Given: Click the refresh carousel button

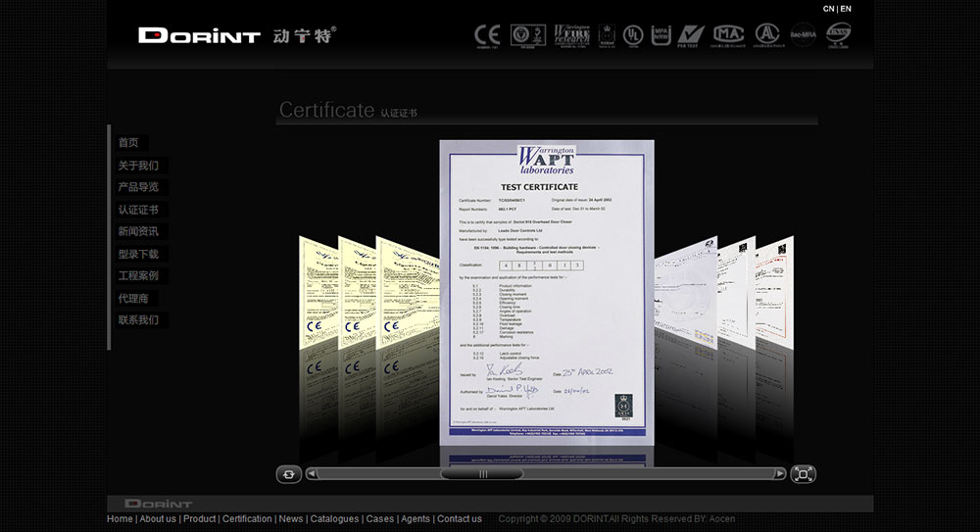Looking at the screenshot, I should (x=289, y=474).
